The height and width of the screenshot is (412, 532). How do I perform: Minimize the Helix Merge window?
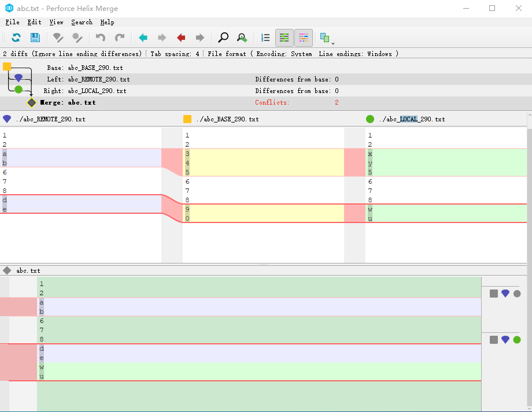point(466,8)
